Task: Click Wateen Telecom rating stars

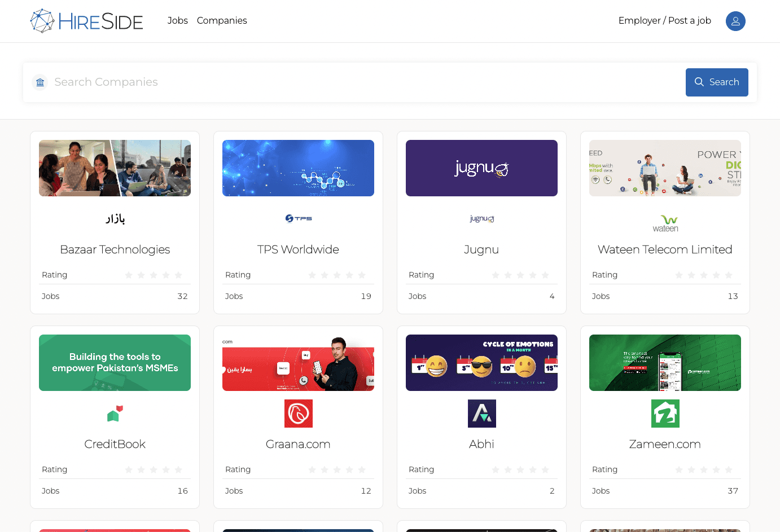Action: [704, 275]
